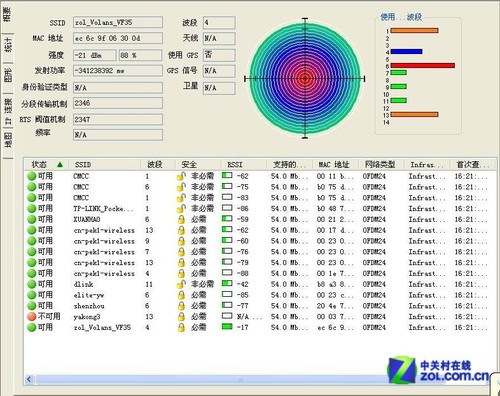Click the signal bar icon beside RSSI -85

point(227,294)
